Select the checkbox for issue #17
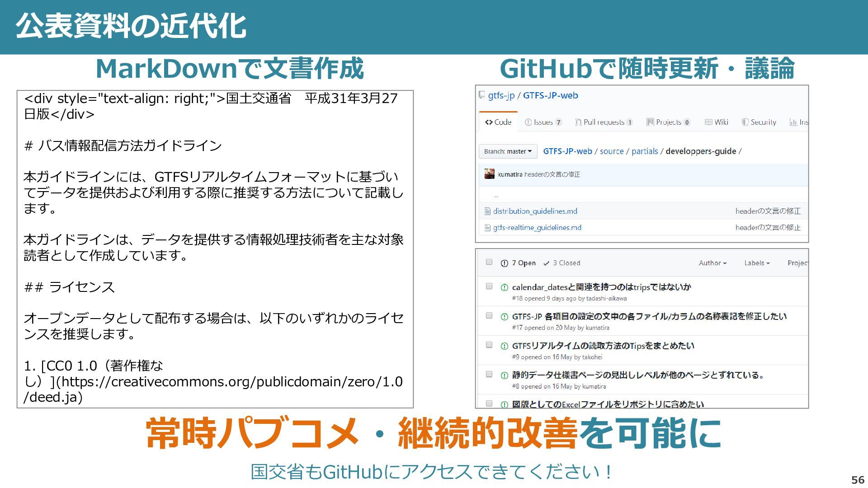 coord(489,315)
